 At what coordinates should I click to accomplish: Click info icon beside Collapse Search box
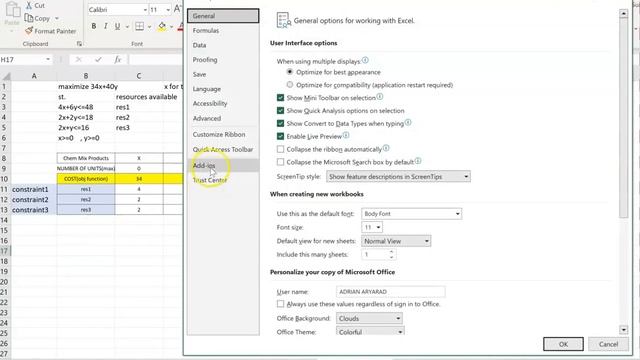(x=418, y=161)
